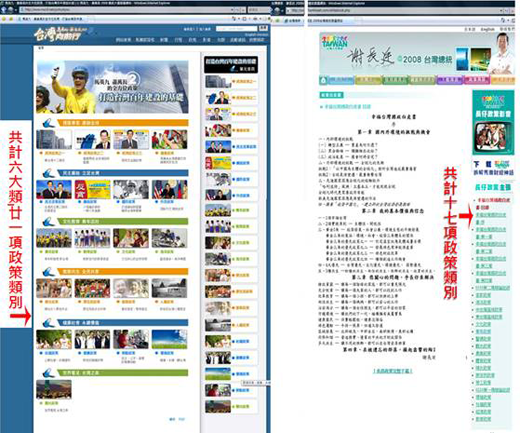Open the rafting boat thumbnail in main grid
This screenshot has height=433, width=520.
click(169, 238)
